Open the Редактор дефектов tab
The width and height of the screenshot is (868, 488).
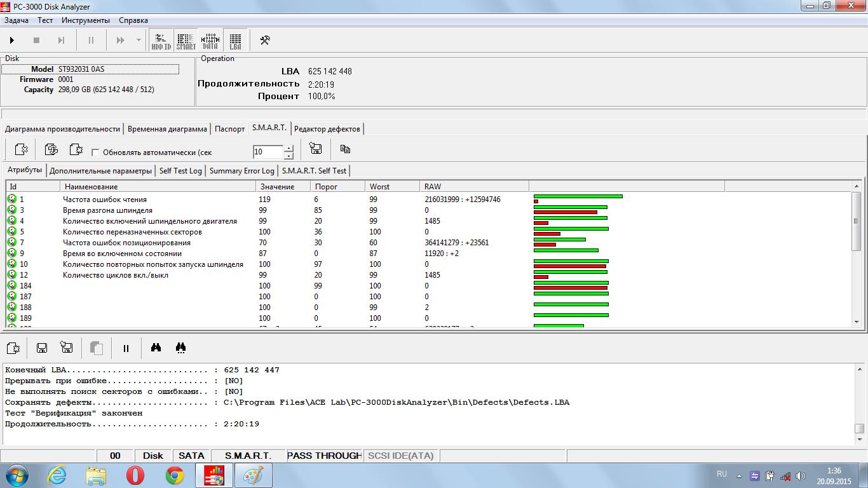pyautogui.click(x=327, y=129)
